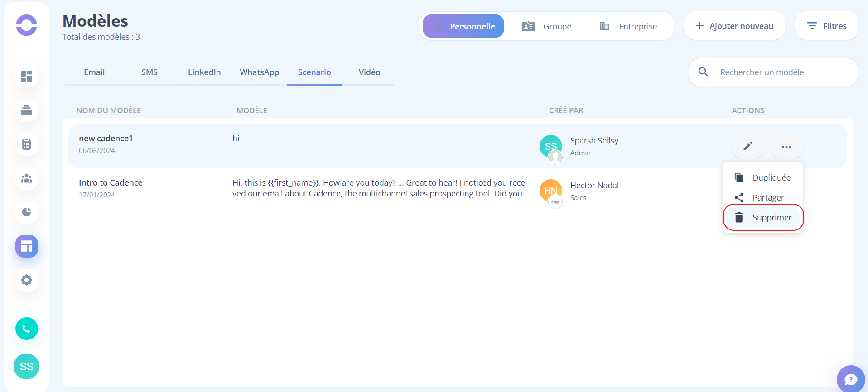Click the CRÉÉ PAR column header
Image resolution: width=868 pixels, height=392 pixels.
click(x=566, y=110)
